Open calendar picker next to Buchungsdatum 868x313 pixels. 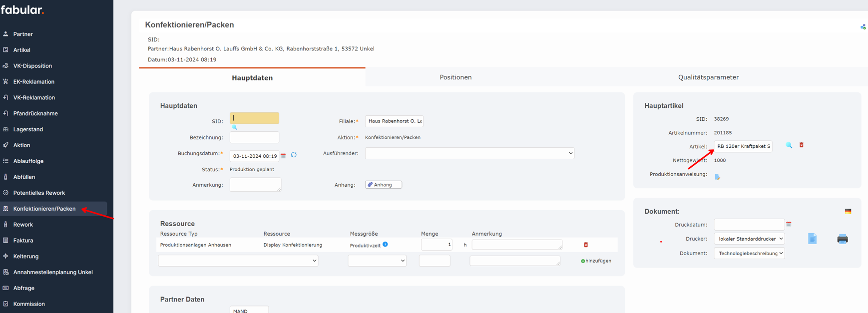[x=283, y=156]
